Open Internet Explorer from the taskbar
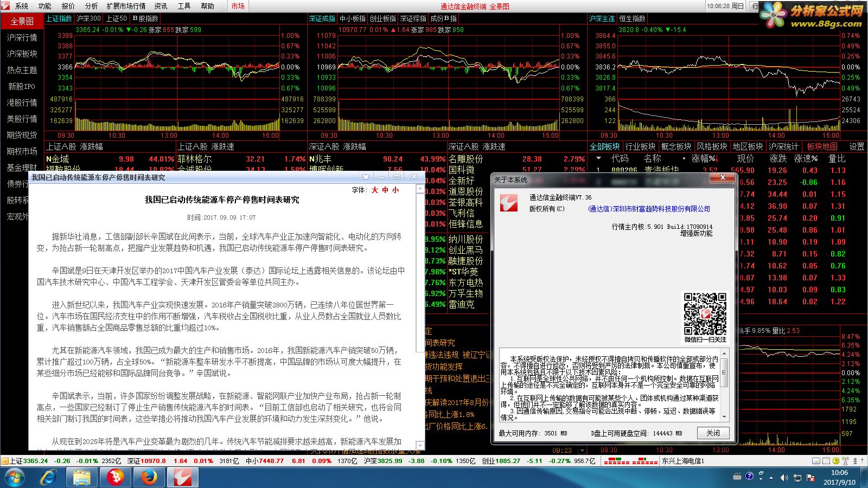This screenshot has height=488, width=868. pyautogui.click(x=48, y=477)
